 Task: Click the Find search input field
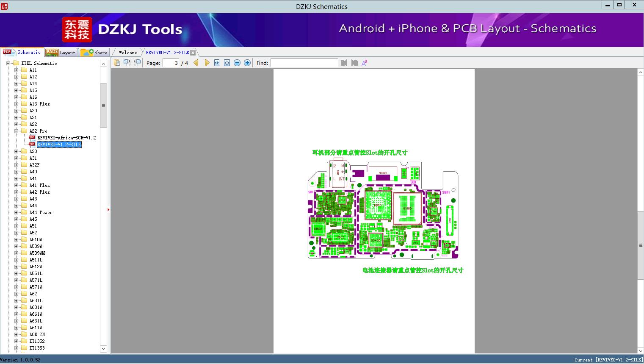pos(304,63)
